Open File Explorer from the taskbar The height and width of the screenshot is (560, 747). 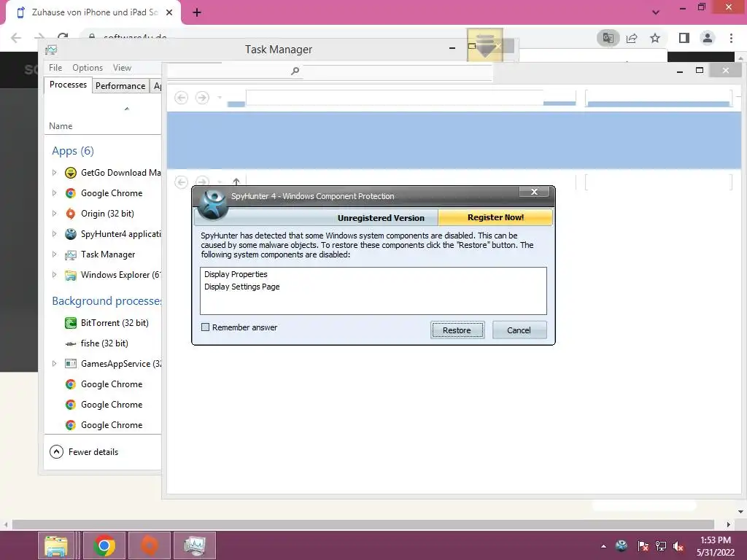(56, 545)
